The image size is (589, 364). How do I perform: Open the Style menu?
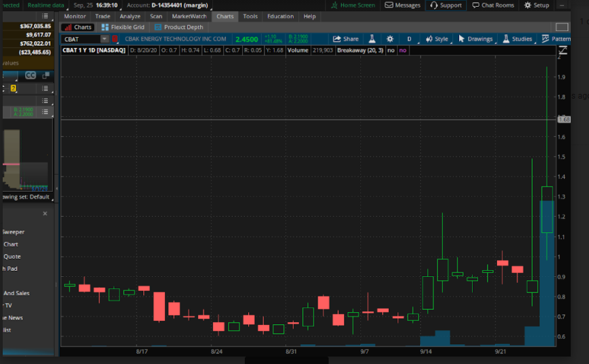pyautogui.click(x=436, y=39)
